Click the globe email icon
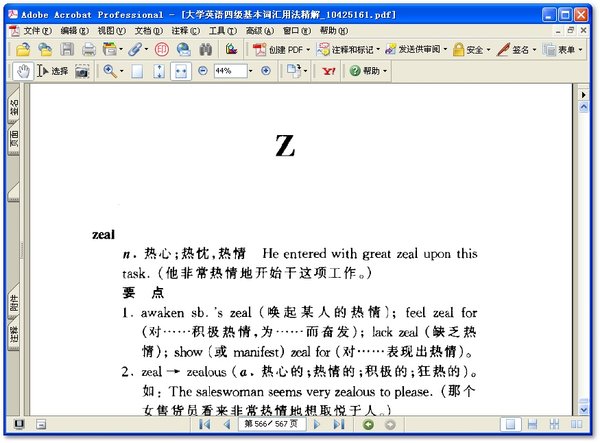The height and width of the screenshot is (443, 600). (x=184, y=49)
